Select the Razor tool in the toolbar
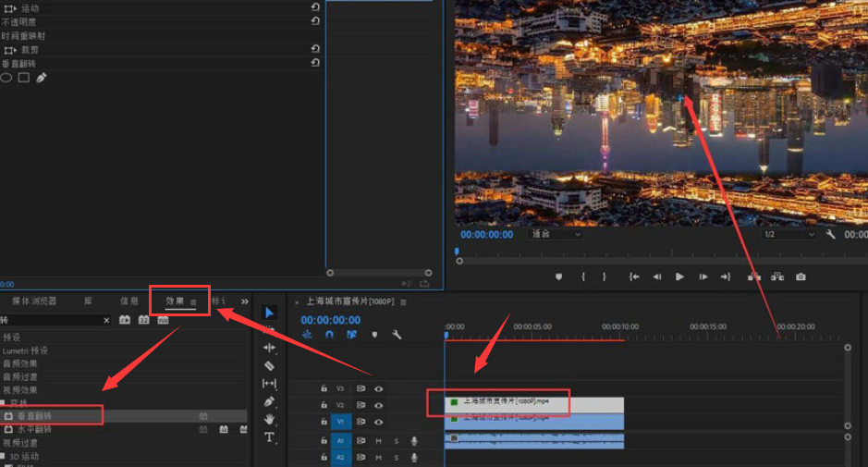The width and height of the screenshot is (868, 467). pyautogui.click(x=269, y=365)
